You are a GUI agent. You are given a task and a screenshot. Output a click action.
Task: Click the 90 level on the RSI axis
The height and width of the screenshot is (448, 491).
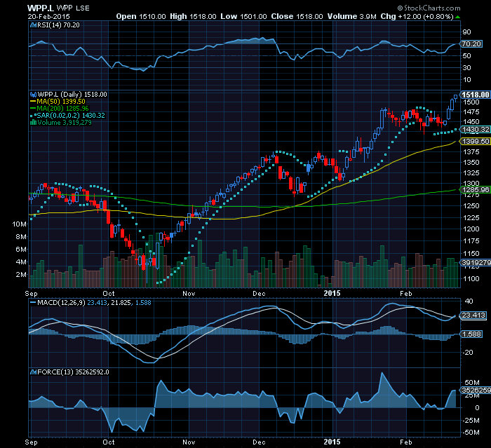pyautogui.click(x=466, y=32)
